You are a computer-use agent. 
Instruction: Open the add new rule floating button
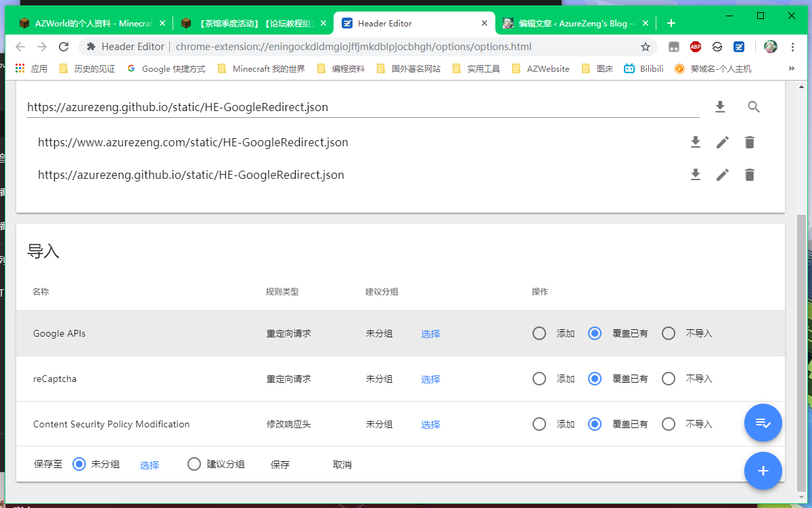coord(763,471)
